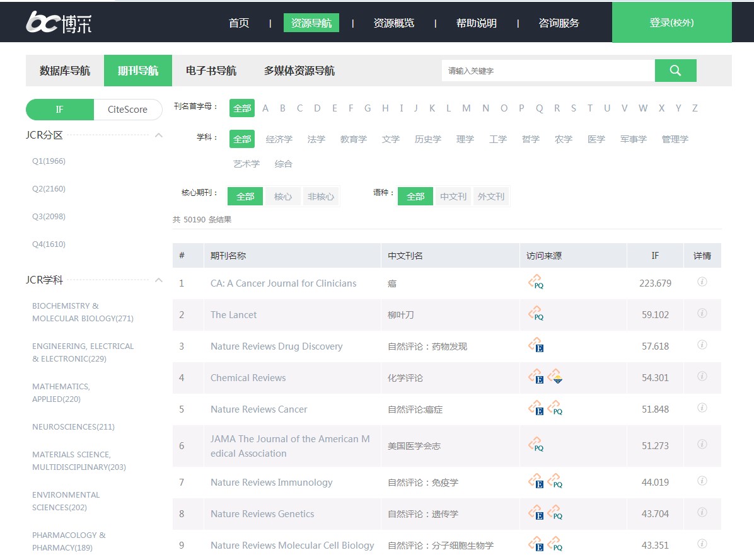Select the 外文刊 language filter
The height and width of the screenshot is (560, 754).
(x=490, y=197)
